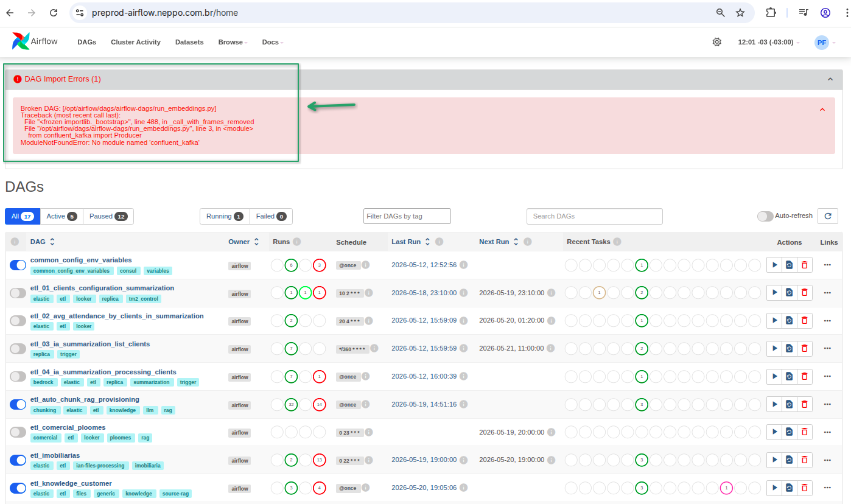This screenshot has height=504, width=851.
Task: Pause the etl_imobiliarias DAG toggle
Action: point(18,460)
